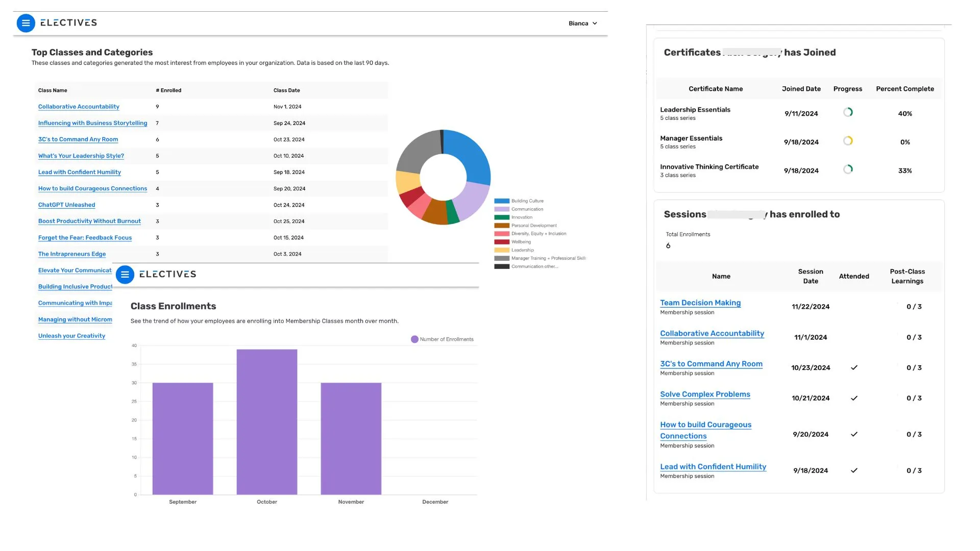Click the Leadership Essentials progress ring
The height and width of the screenshot is (551, 980).
coord(848,112)
